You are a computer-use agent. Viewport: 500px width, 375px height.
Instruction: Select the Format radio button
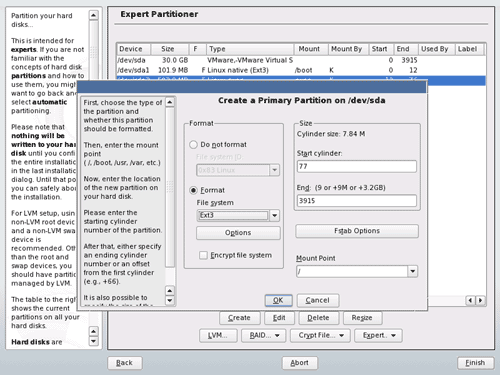193,190
